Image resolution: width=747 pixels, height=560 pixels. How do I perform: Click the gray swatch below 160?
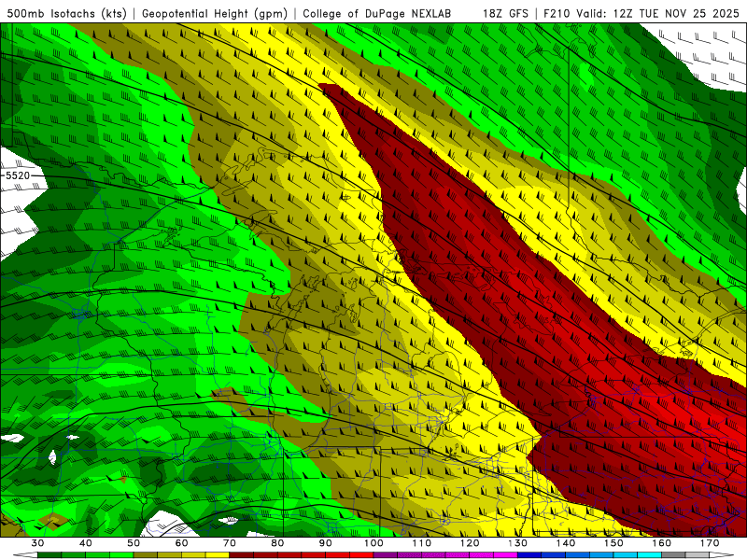(673, 555)
